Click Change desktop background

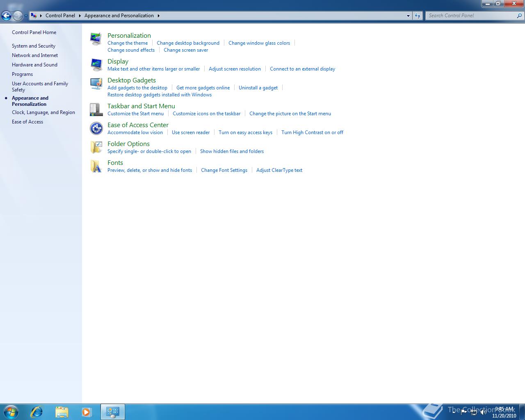pyautogui.click(x=188, y=43)
